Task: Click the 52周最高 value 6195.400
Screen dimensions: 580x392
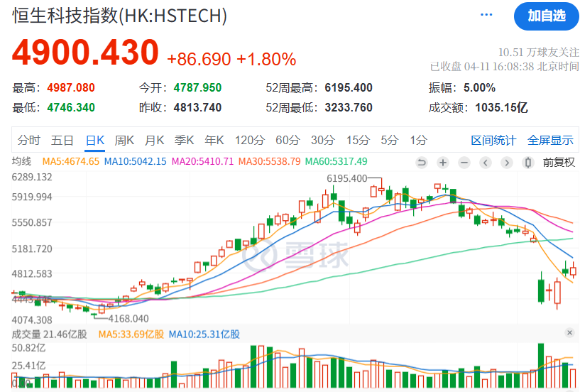Action: (x=349, y=88)
